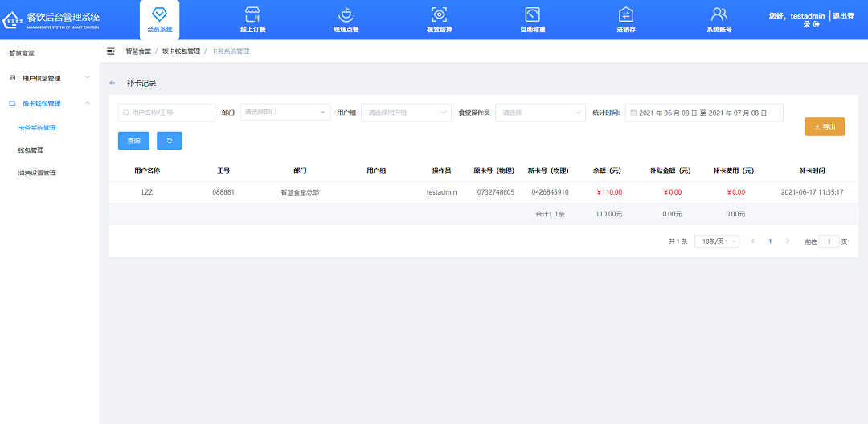Select 钱包管理 in the sidebar menu
The height and width of the screenshot is (424, 868).
31,150
